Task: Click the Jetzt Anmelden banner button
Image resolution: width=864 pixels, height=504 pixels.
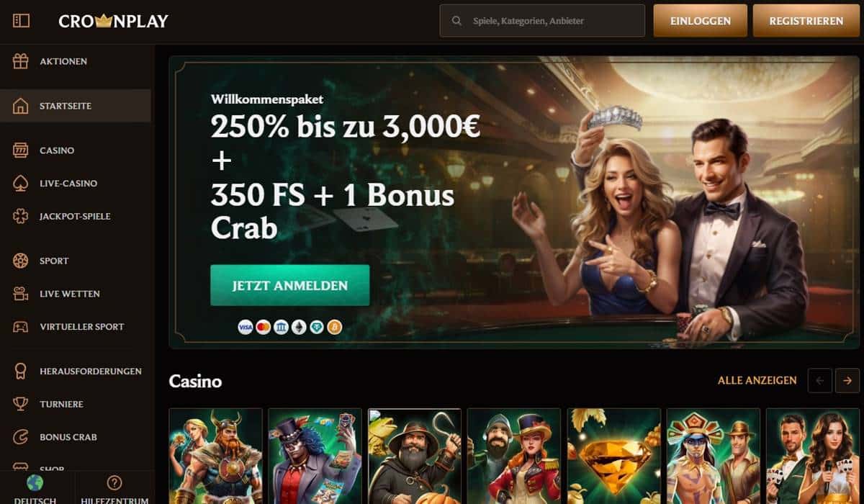Action: click(x=290, y=285)
